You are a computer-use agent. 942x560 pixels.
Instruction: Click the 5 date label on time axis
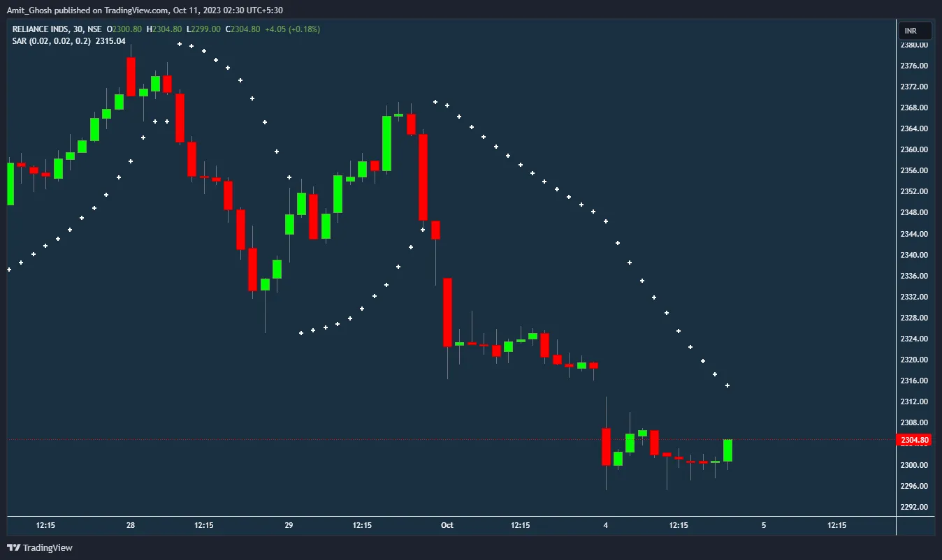[x=763, y=525]
